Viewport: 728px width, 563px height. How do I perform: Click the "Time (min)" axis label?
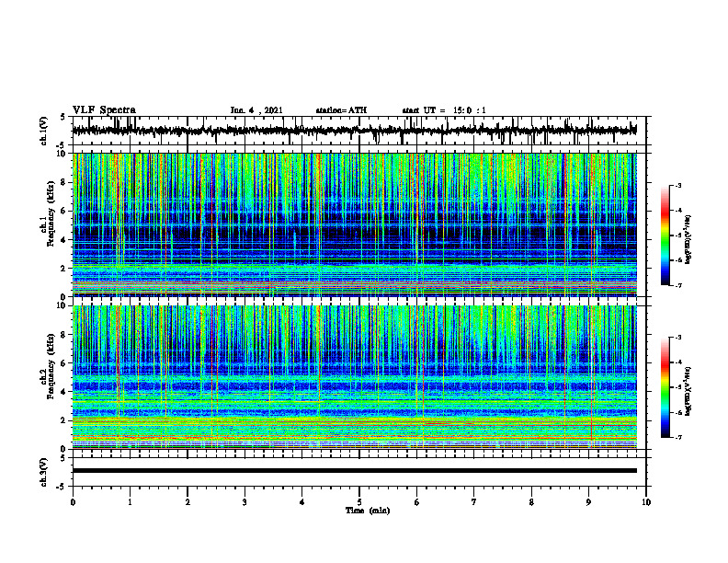pos(368,511)
